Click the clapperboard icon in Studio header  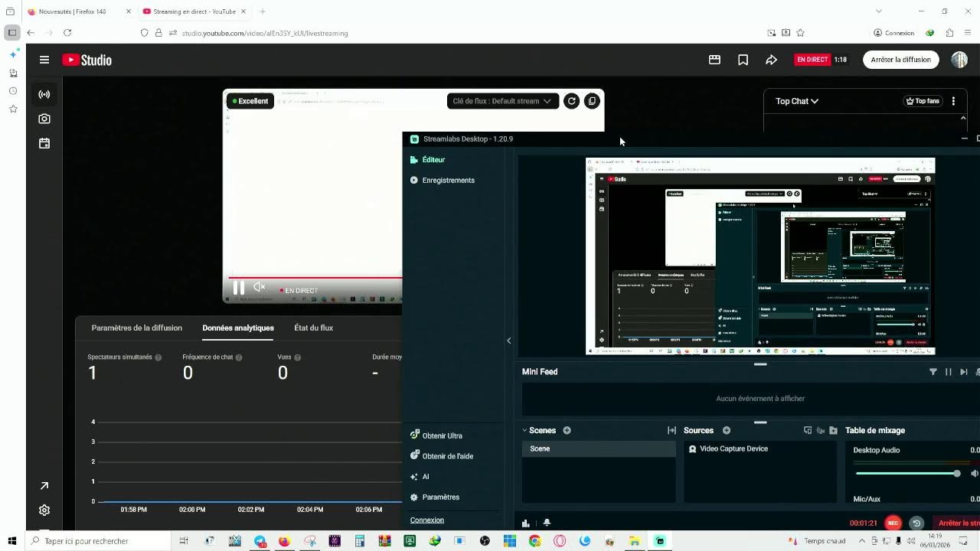point(714,60)
